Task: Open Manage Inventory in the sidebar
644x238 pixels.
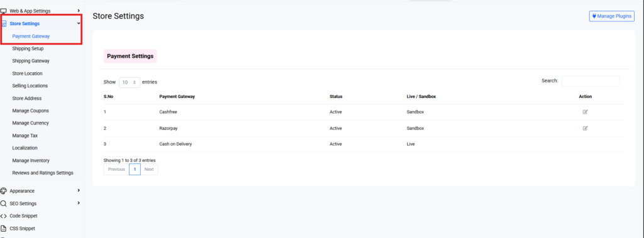Action: (x=31, y=160)
